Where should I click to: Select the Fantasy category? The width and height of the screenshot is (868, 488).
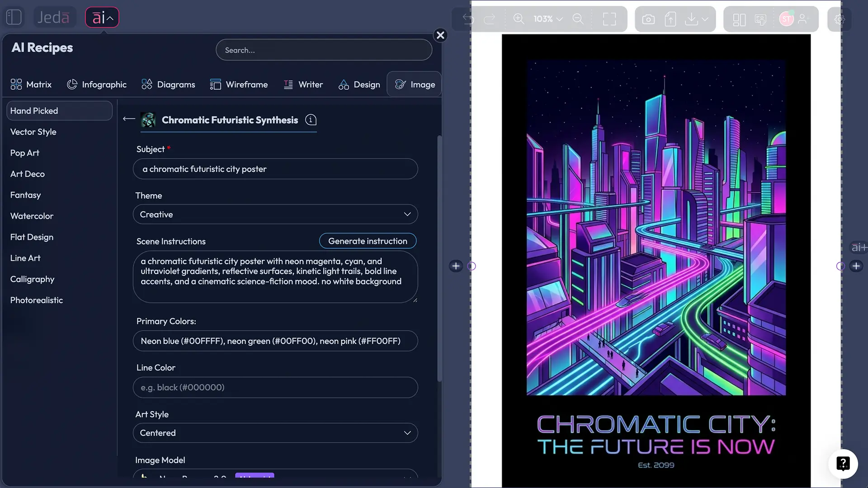click(x=26, y=195)
